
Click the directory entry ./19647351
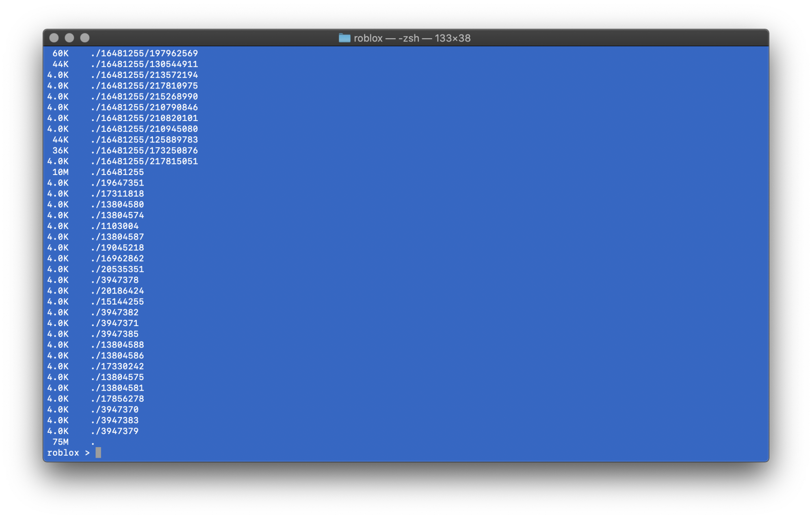117,183
